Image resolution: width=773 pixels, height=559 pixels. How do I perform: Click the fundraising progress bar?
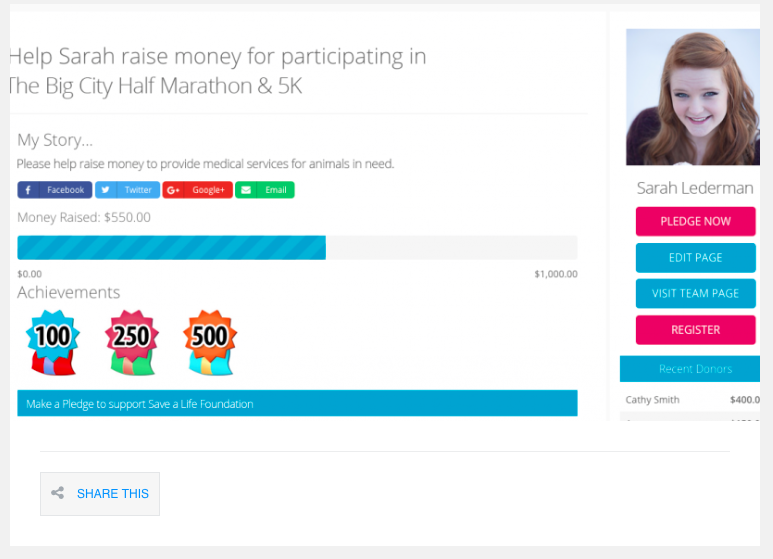point(297,248)
